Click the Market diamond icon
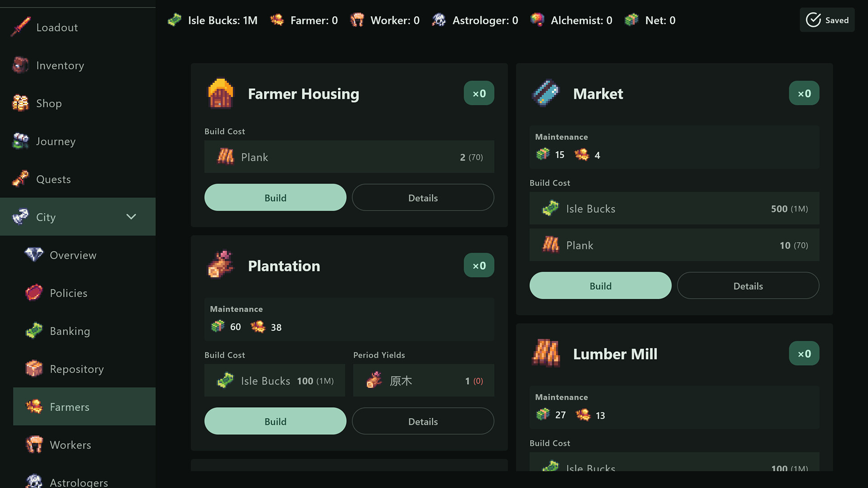 click(x=545, y=94)
